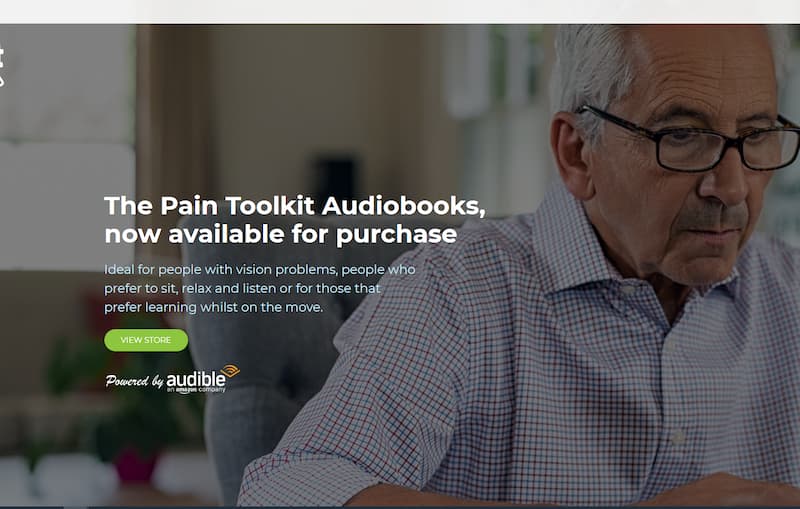
Task: Click the 'prefer learning whilst on the move' line
Action: click(214, 307)
